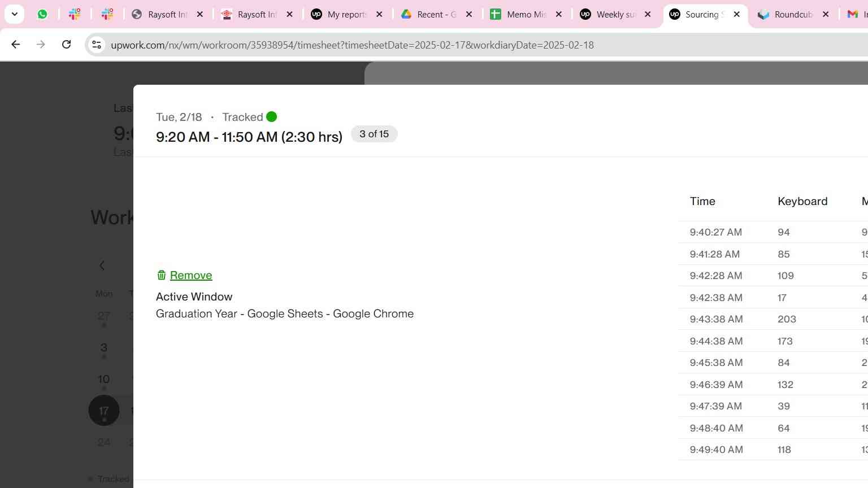Viewport: 868px width, 488px height.
Task: Switch to the WhatsApp pinned tab
Action: click(42, 14)
